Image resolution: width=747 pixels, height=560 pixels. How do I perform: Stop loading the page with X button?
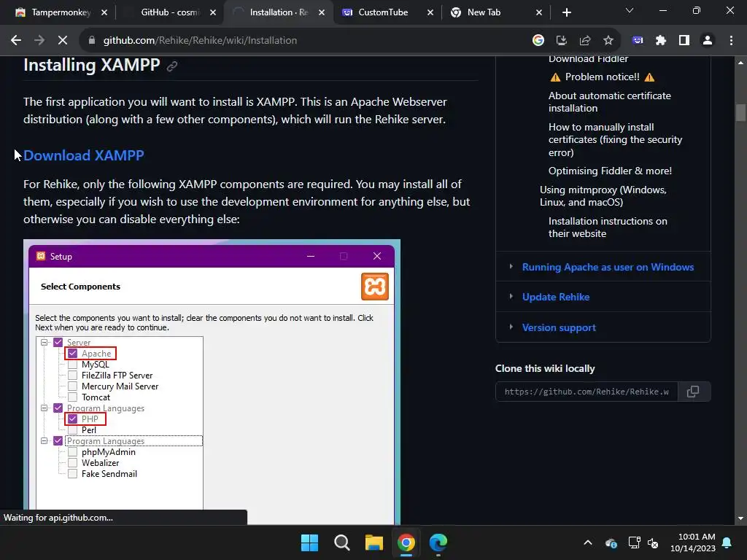click(x=63, y=41)
